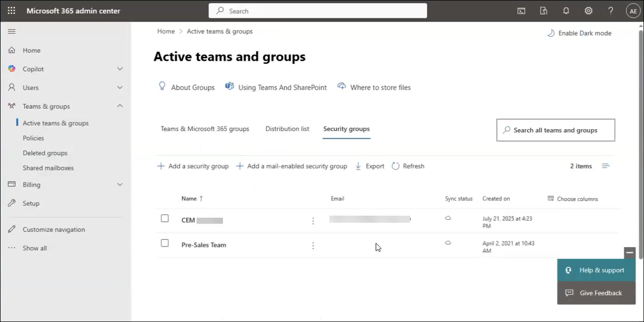644x322 pixels.
Task: Open the app launcher waffle icon
Action: point(11,10)
